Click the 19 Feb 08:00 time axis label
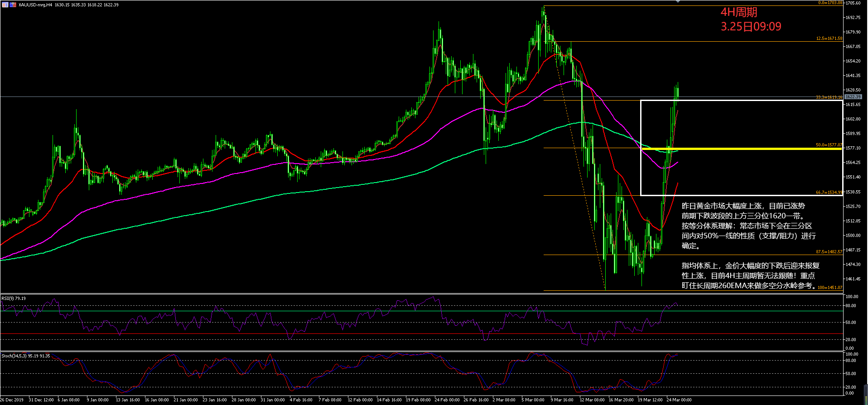The image size is (868, 405). (418, 400)
